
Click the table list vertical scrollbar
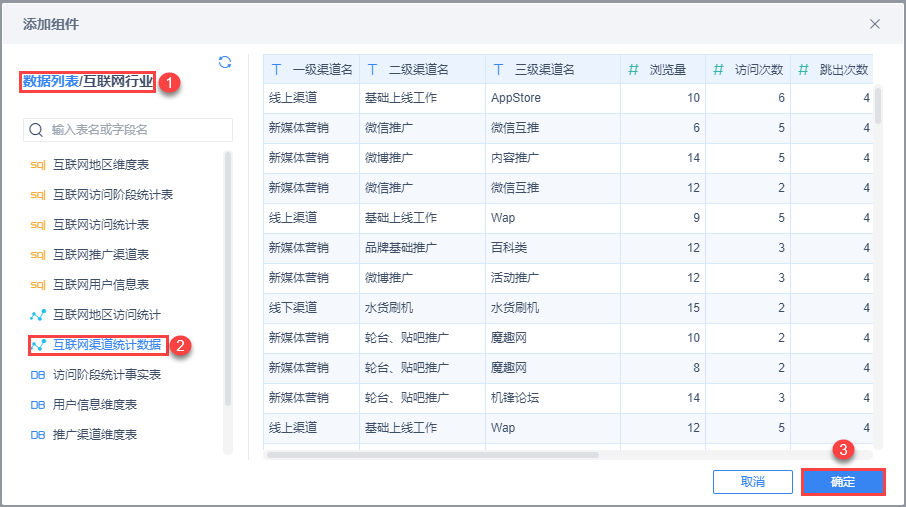click(x=228, y=277)
